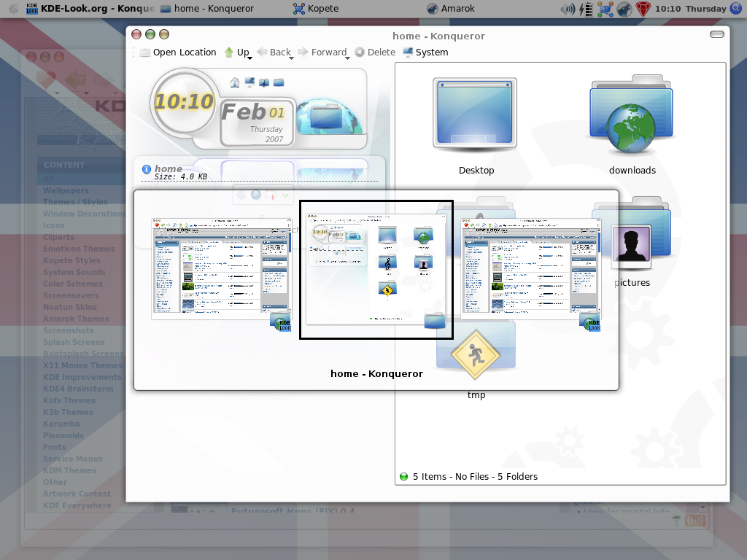Click the 10:10 clock widget in sidebar
The image size is (747, 560).
(185, 101)
